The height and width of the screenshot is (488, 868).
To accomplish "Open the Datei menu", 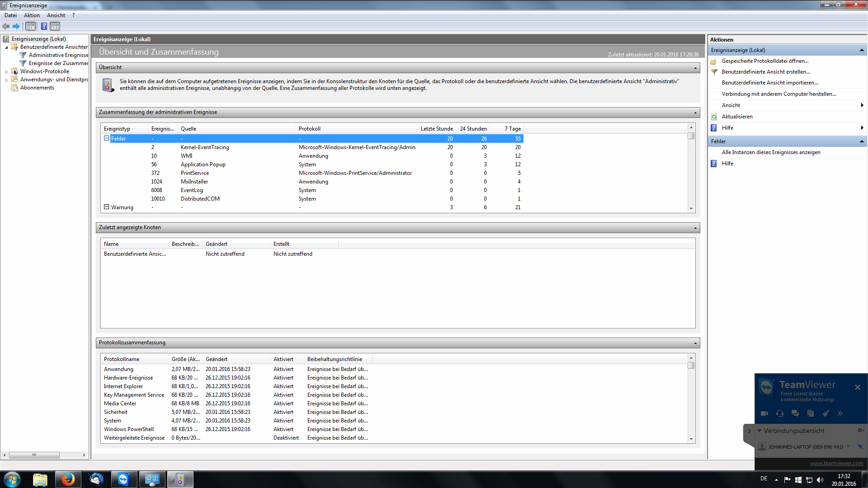I will pos(10,15).
